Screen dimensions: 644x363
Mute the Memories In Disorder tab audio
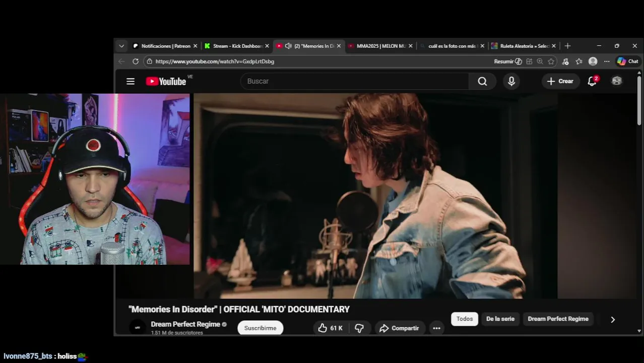pyautogui.click(x=288, y=46)
